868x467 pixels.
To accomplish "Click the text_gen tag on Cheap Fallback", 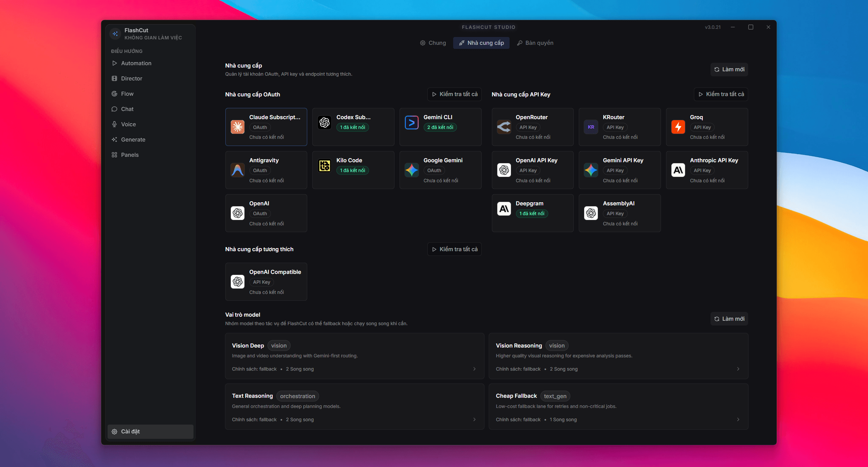I will [x=555, y=396].
